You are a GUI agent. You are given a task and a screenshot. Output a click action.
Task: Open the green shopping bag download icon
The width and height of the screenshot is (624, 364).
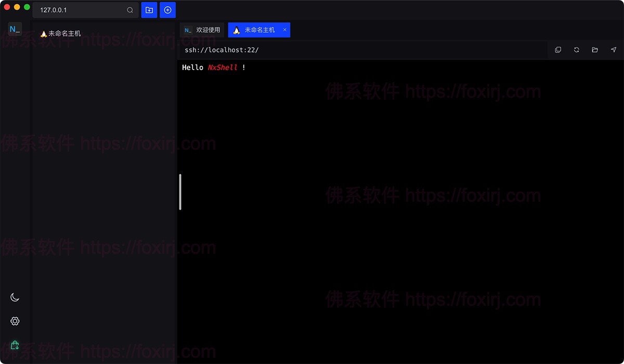pyautogui.click(x=15, y=345)
